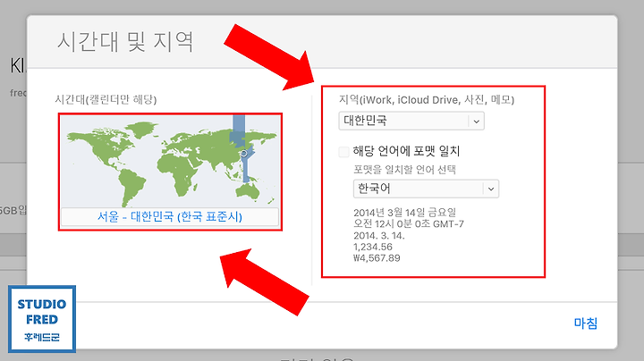The height and width of the screenshot is (361, 644).
Task: Click the 2014년 3월 14일 금요일 sample date
Action: click(x=404, y=213)
